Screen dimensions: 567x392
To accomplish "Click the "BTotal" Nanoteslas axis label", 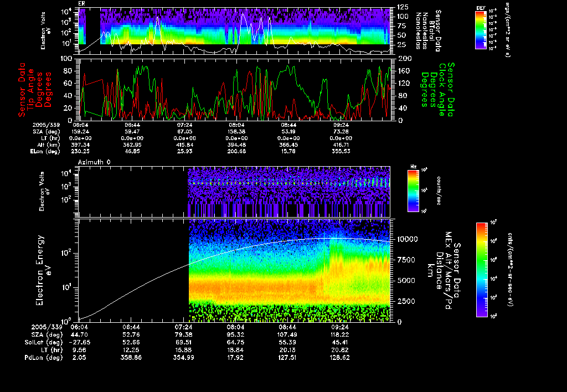I will [432, 31].
